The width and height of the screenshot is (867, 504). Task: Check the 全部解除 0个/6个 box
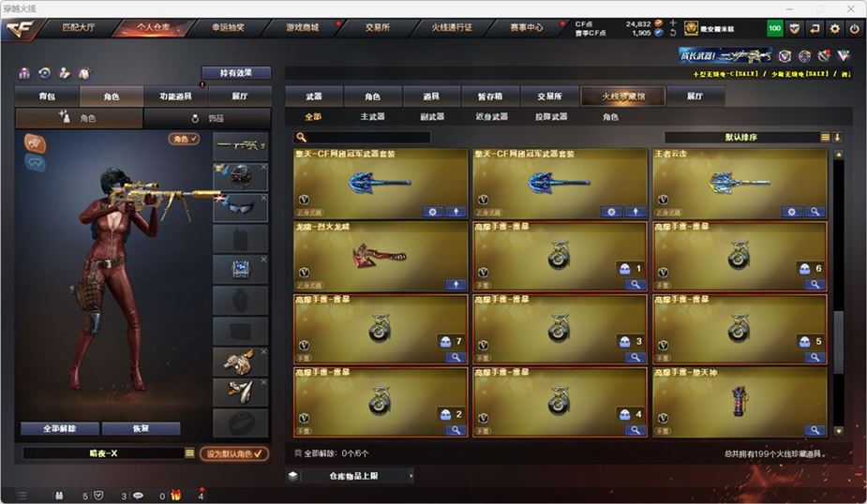click(298, 453)
